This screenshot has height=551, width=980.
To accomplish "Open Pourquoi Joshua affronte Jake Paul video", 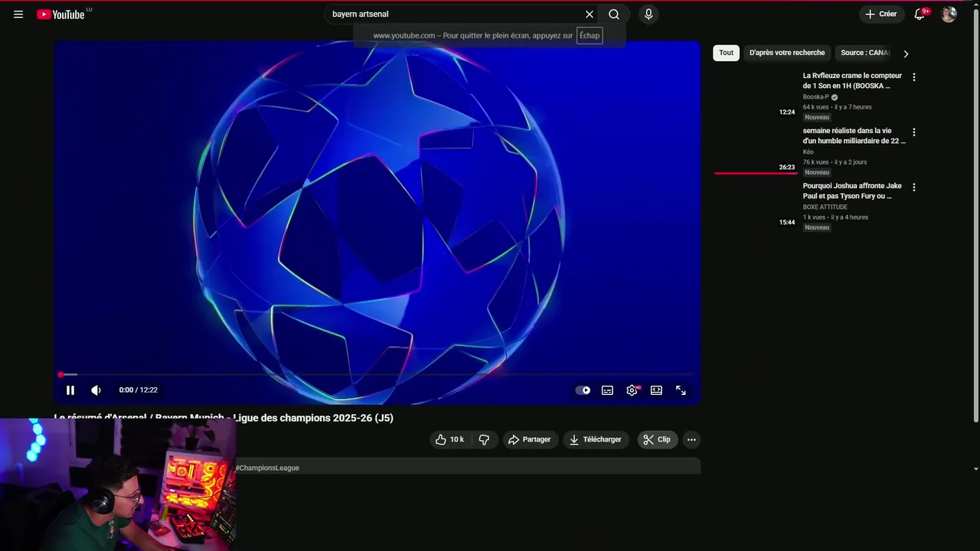I will tap(852, 191).
